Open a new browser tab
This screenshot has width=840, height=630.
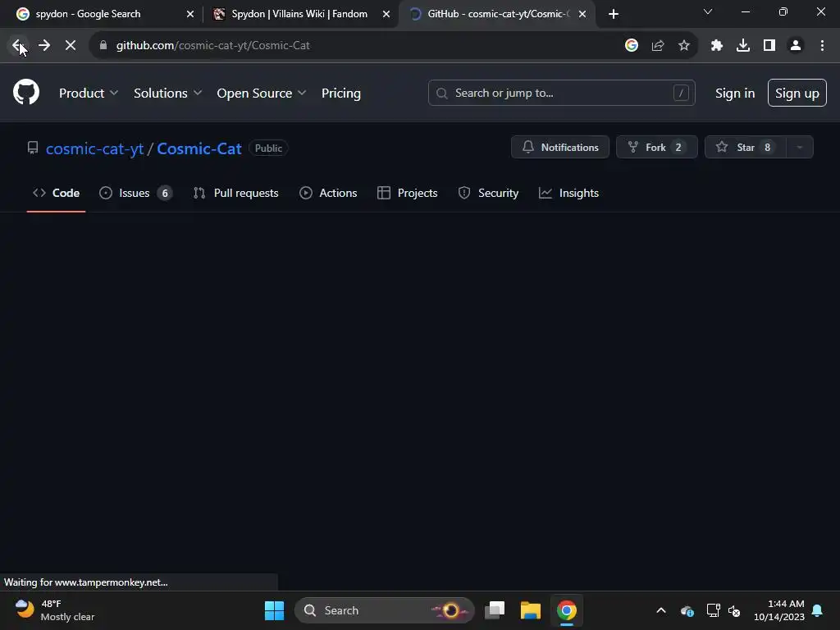click(x=614, y=14)
